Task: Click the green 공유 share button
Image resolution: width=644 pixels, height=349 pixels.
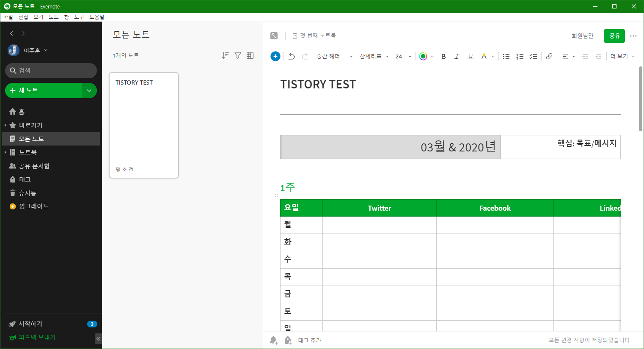Action: pyautogui.click(x=614, y=36)
